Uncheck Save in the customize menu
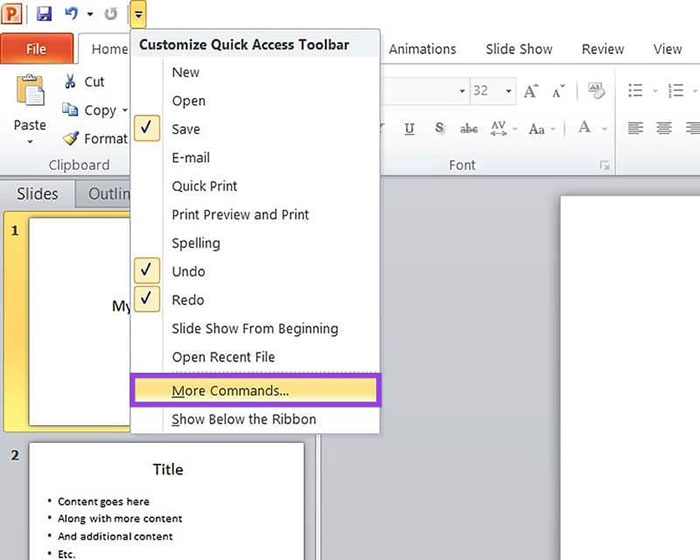The height and width of the screenshot is (560, 700). tap(147, 129)
